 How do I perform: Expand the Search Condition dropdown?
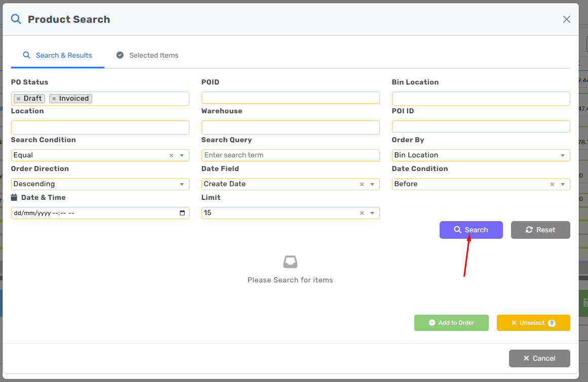(182, 155)
